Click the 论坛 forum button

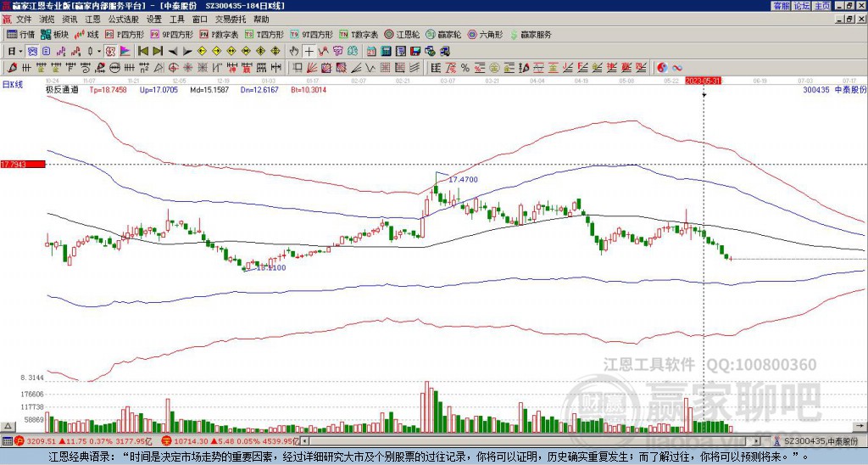tap(801, 6)
